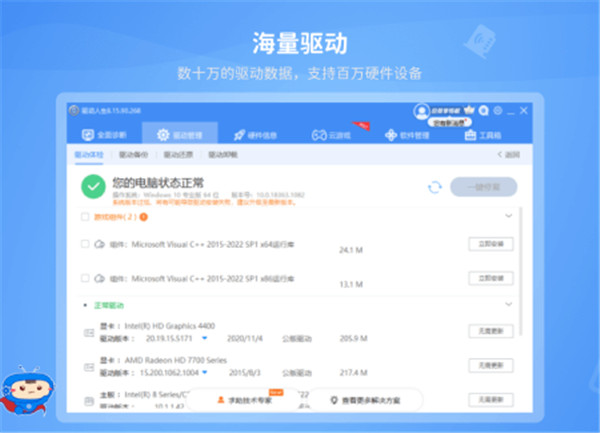Click the 2020/11/4 driver date
This screenshot has width=600, height=433.
pos(245,339)
